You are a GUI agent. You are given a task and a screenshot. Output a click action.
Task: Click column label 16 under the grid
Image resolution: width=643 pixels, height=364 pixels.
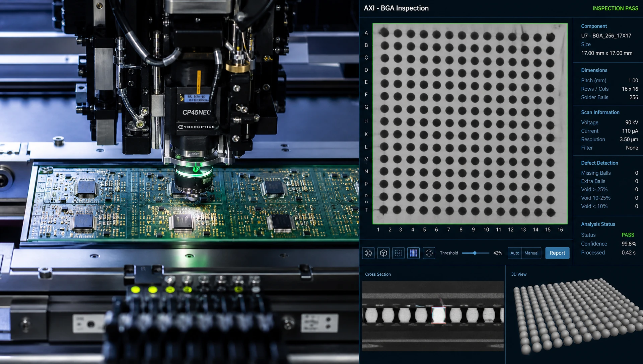[x=560, y=230]
